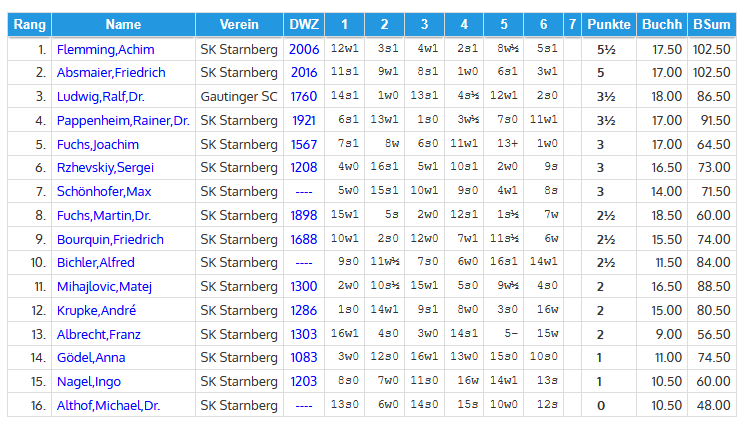Select the Punkte column header
This screenshot has height=436, width=750.
(609, 24)
